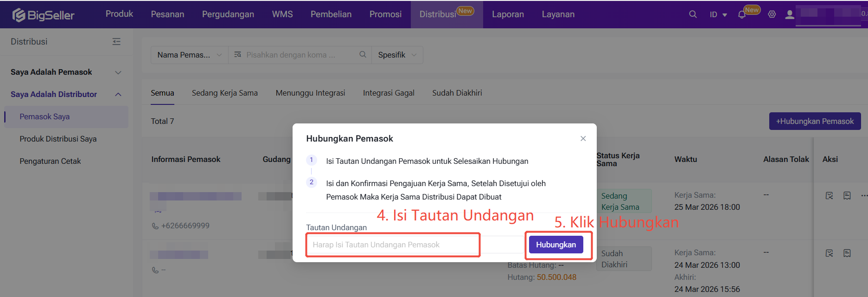Collapse Saya Adalah Distributor section
868x297 pixels.
(x=118, y=94)
